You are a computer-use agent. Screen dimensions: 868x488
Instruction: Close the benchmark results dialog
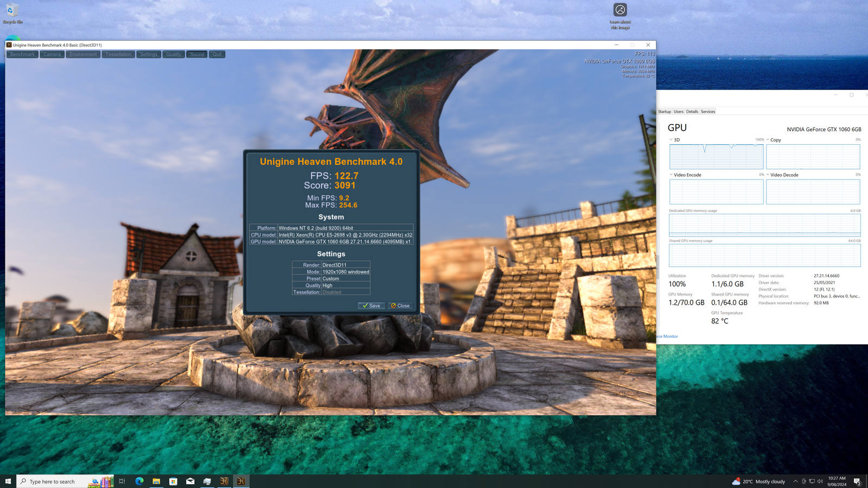coord(400,306)
